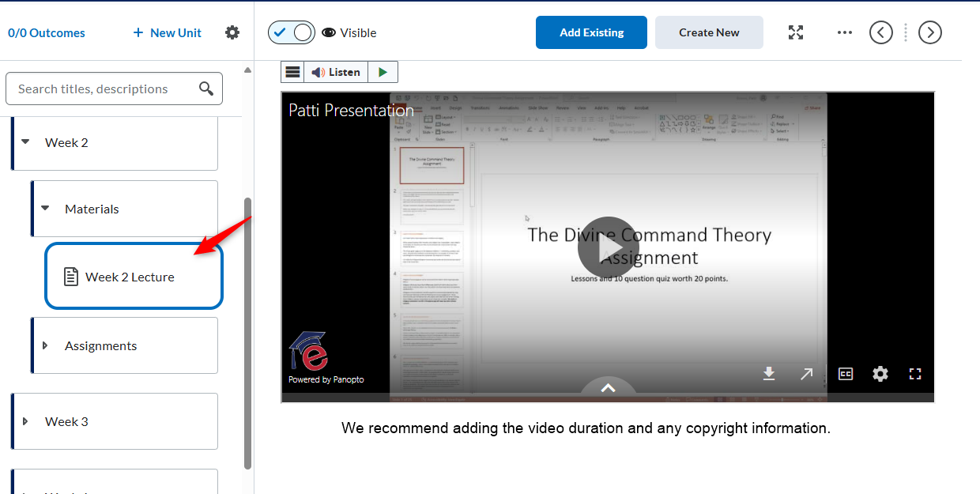980x494 pixels.
Task: Make the video player fullscreen
Action: [915, 374]
